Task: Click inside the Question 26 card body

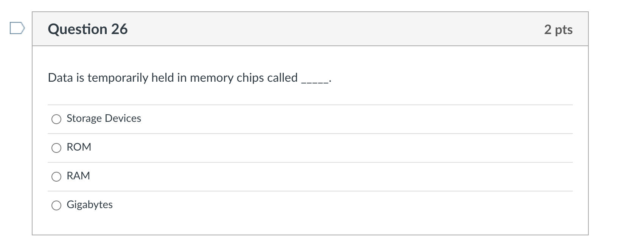Action: pos(310,140)
